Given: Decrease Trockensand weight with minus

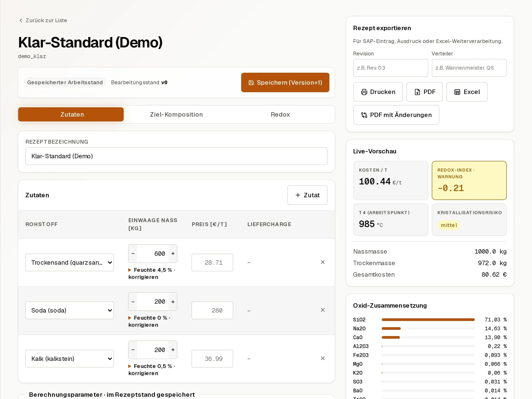Looking at the screenshot, I should pyautogui.click(x=133, y=254).
